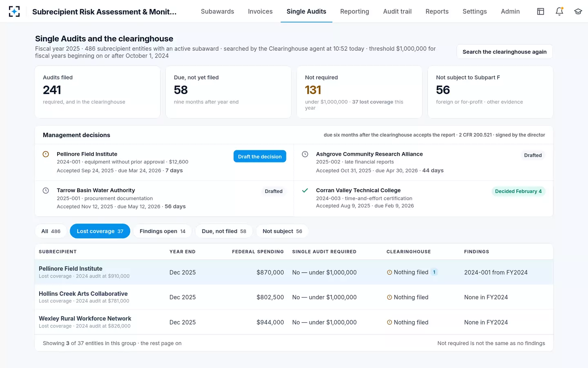Image resolution: width=588 pixels, height=368 pixels.
Task: Open Hollins Creek Arts Collaborative row
Action: 294,297
